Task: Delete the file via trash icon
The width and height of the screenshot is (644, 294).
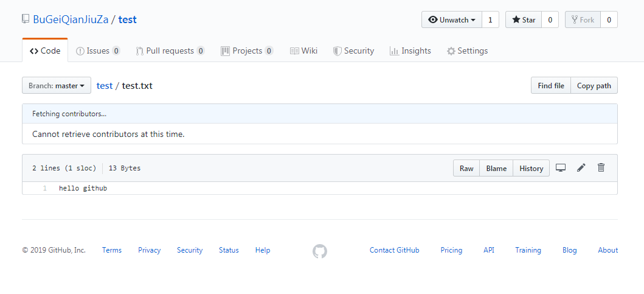Action: click(x=601, y=168)
